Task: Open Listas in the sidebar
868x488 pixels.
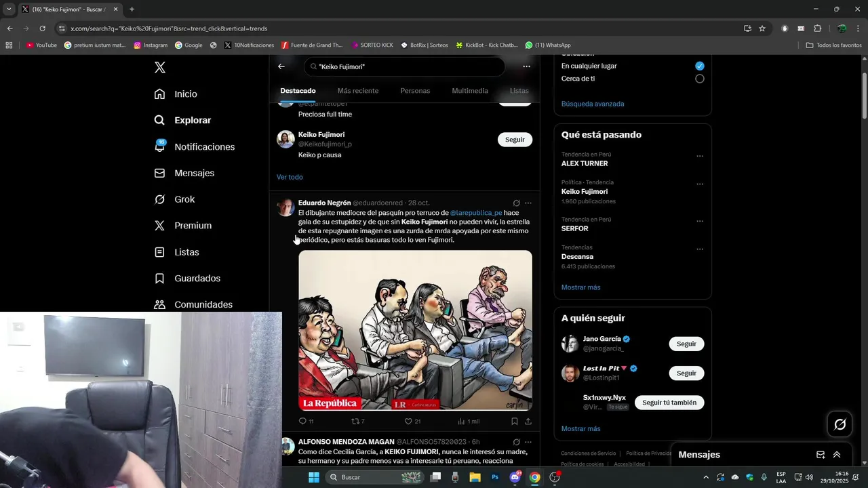Action: (x=176, y=252)
